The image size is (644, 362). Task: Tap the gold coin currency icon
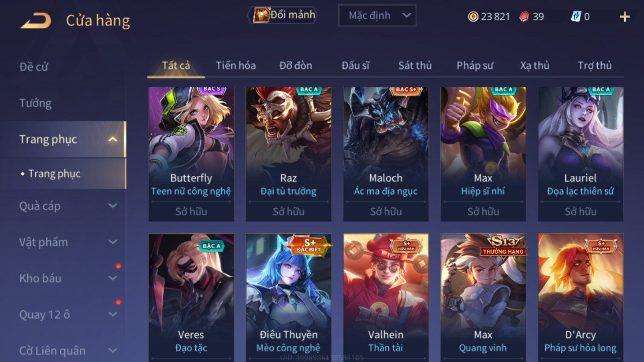click(x=473, y=17)
